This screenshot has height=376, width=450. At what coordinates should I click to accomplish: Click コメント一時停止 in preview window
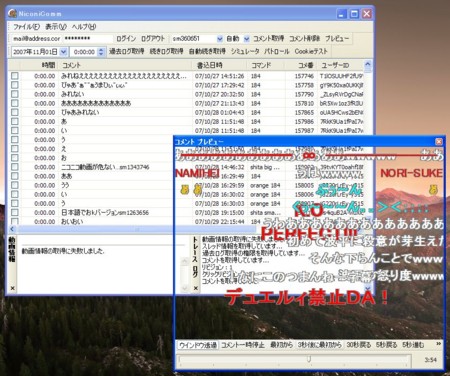(x=243, y=345)
